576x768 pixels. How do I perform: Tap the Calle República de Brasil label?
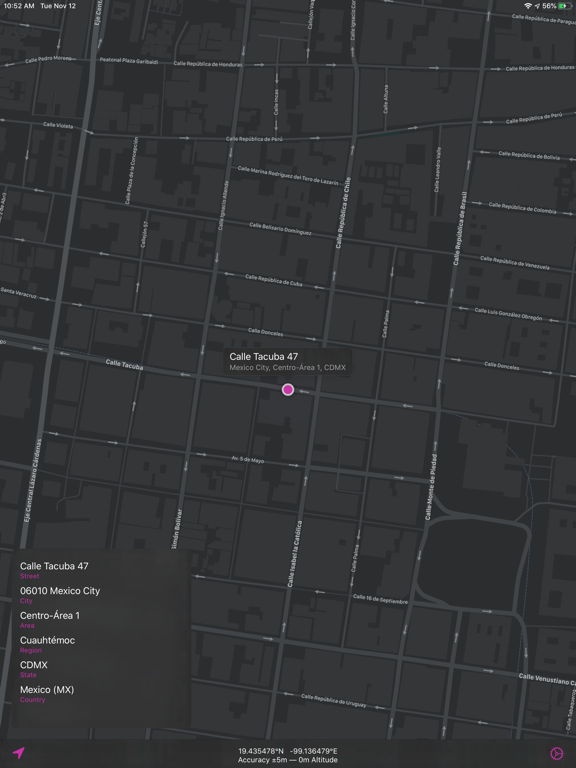(x=460, y=229)
